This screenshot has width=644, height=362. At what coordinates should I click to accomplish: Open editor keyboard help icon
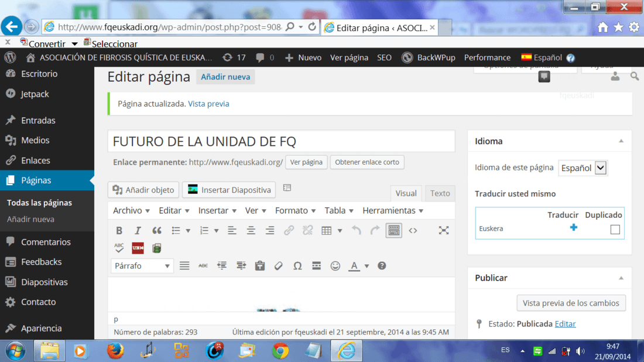click(x=382, y=266)
